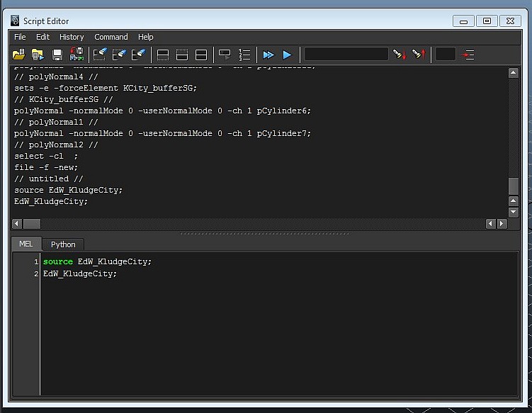Click the pane splitter dotted handle

coord(265,234)
